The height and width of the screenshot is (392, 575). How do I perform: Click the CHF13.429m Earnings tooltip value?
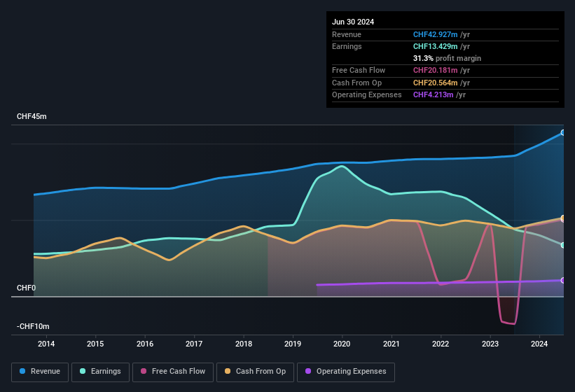[434, 46]
